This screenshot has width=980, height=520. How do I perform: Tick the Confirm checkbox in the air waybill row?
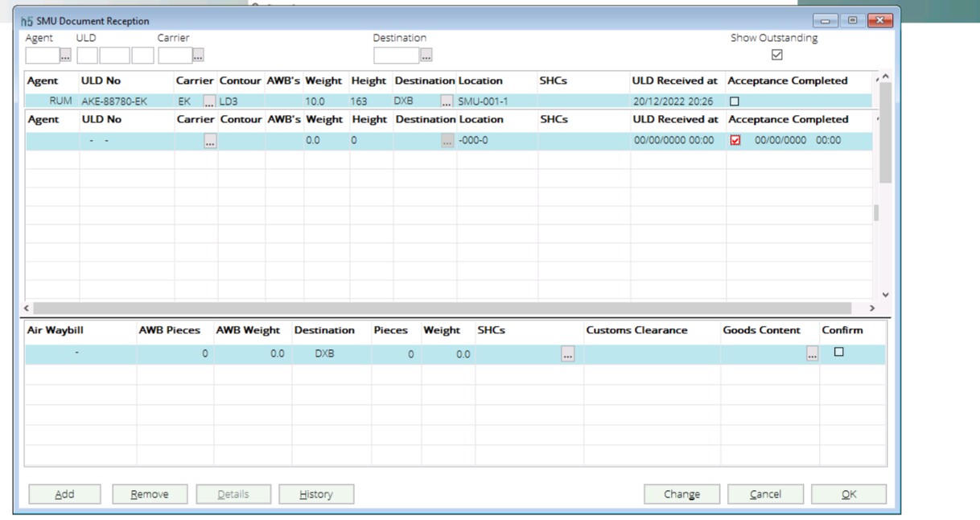coord(838,353)
